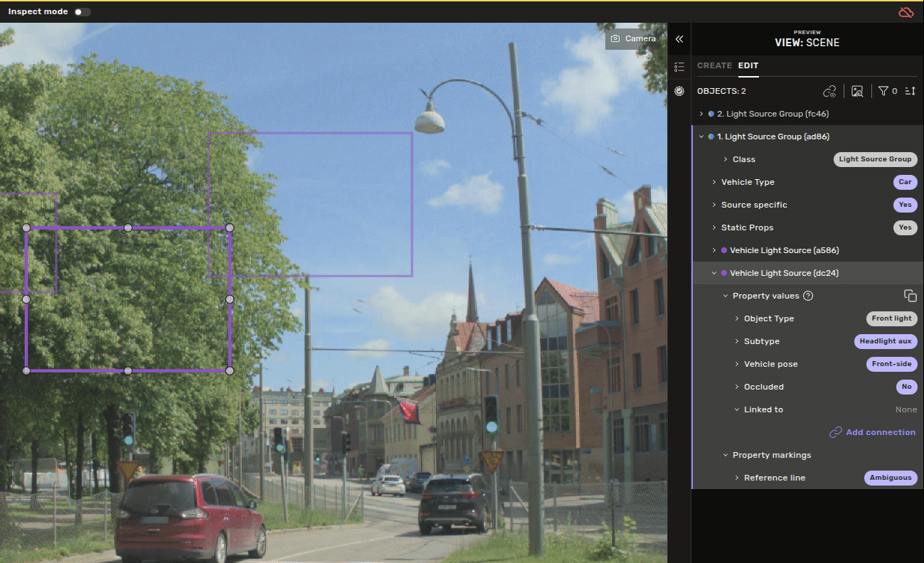Collapse 1. Light Source Group (ad86)
The width and height of the screenshot is (924, 563).
pos(701,136)
